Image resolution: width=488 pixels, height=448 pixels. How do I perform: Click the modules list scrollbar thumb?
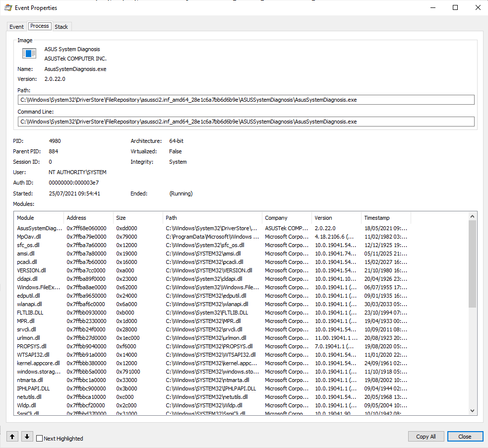click(x=472, y=264)
